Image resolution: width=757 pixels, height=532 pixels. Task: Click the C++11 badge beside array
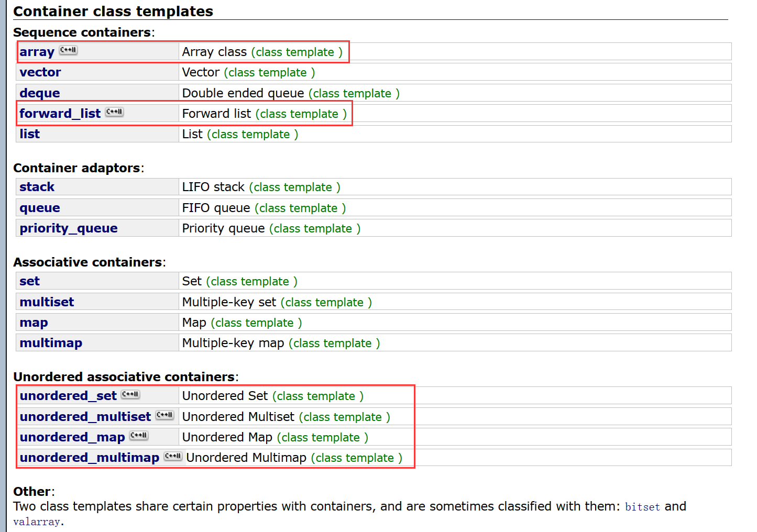(x=68, y=50)
